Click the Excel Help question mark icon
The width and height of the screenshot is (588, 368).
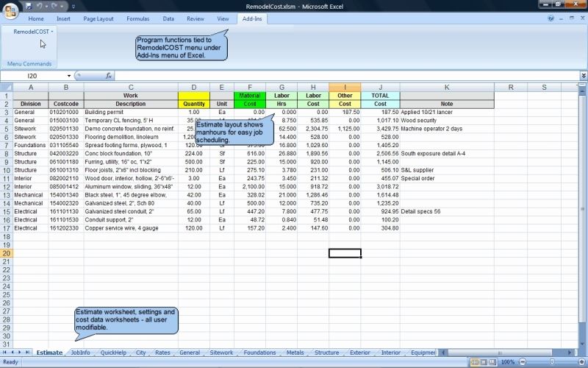coord(551,18)
